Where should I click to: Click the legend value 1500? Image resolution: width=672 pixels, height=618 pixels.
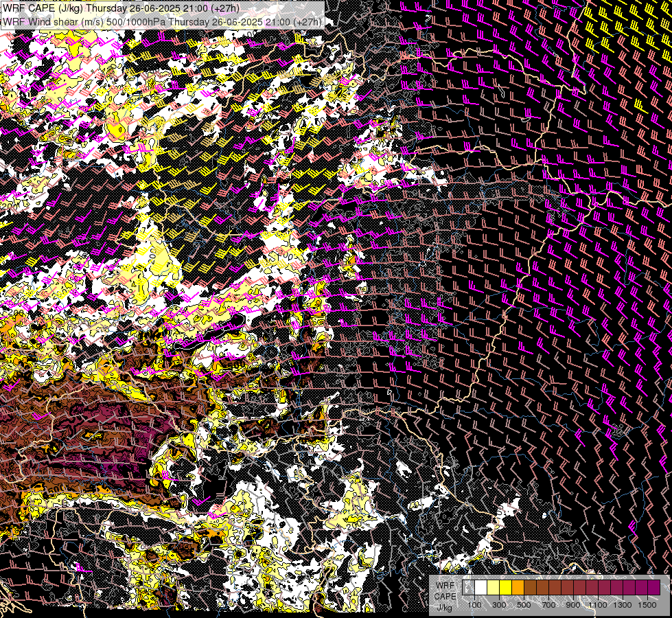tap(647, 605)
